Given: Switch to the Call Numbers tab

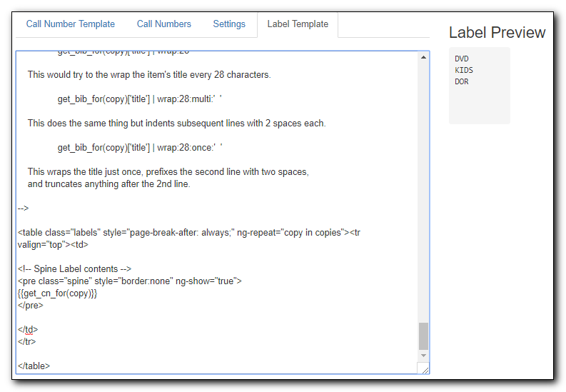Looking at the screenshot, I should tap(164, 24).
